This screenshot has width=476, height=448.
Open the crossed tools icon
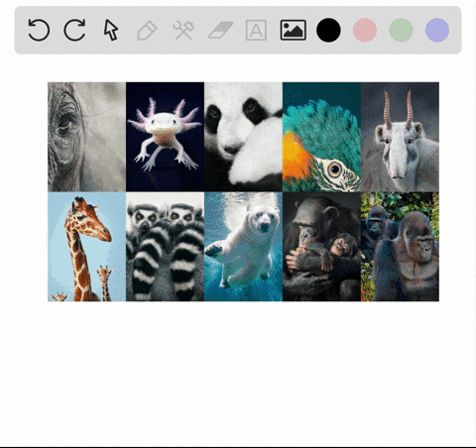pyautogui.click(x=183, y=30)
